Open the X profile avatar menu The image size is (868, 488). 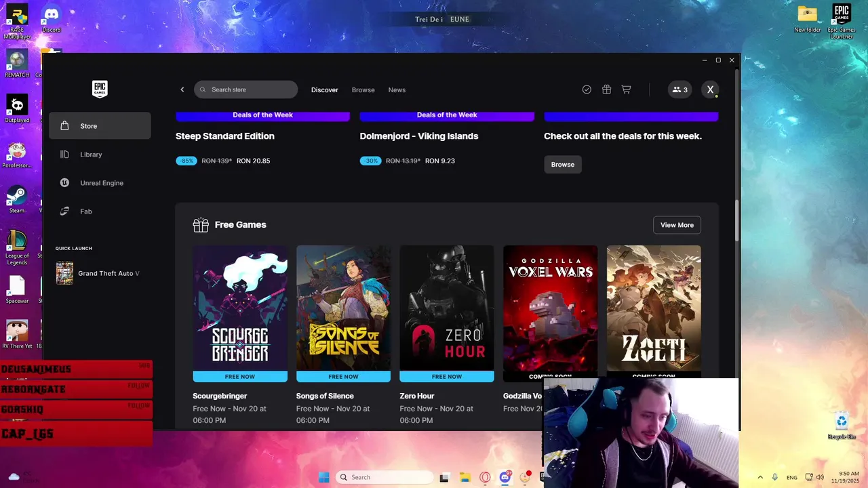point(710,89)
